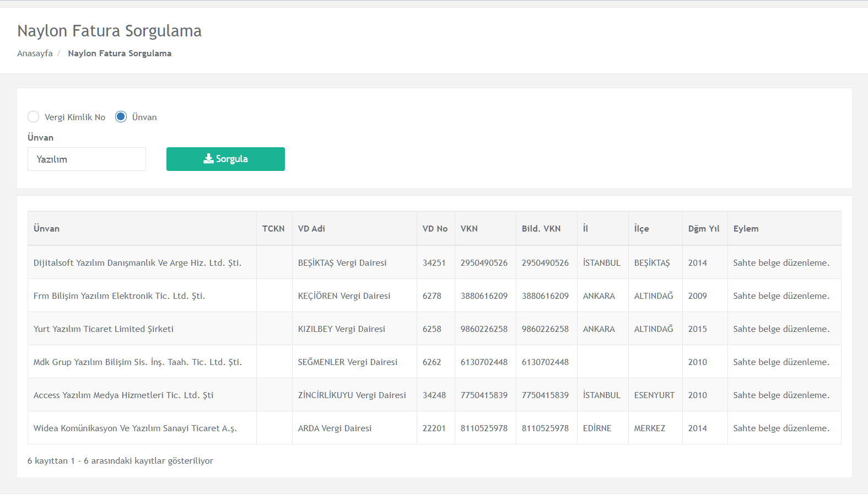This screenshot has height=499, width=868.
Task: Select the Frm Bilişim Yazılım Elektronik row title
Action: pyautogui.click(x=119, y=296)
